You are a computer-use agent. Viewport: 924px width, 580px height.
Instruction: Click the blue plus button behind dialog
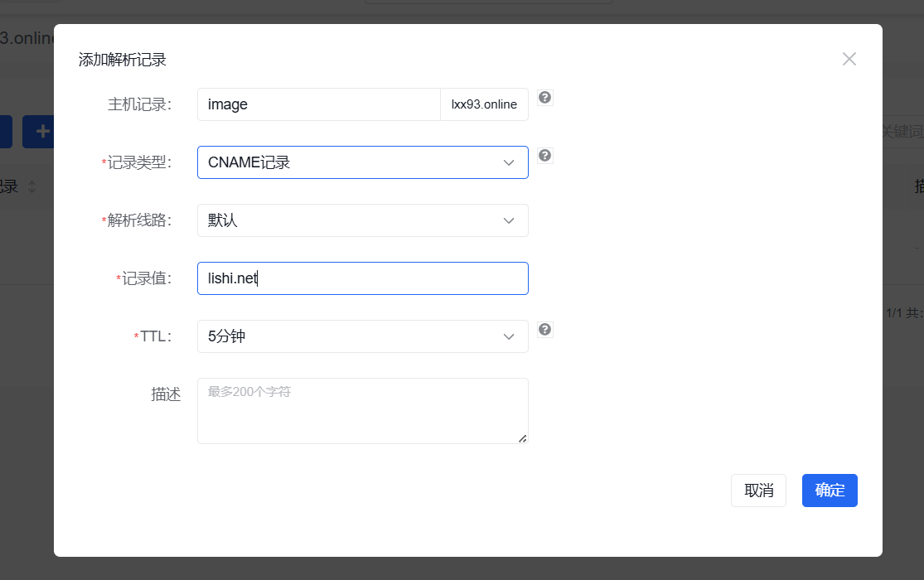click(x=40, y=132)
